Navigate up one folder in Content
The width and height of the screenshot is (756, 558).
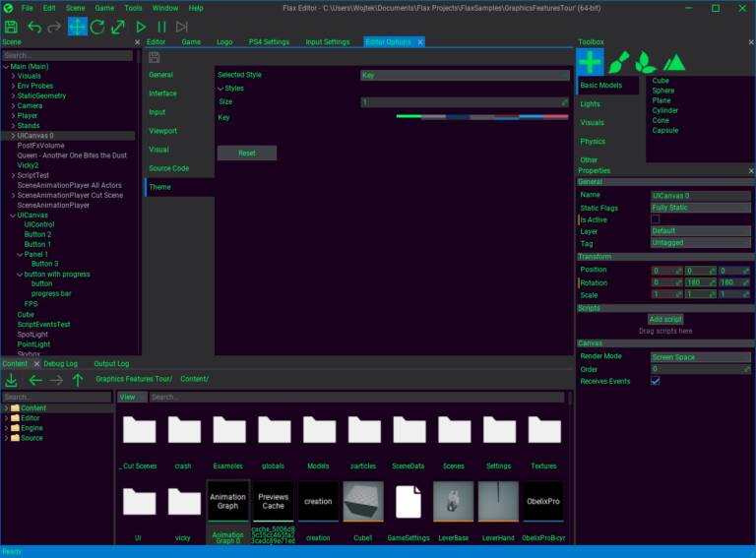click(x=78, y=380)
